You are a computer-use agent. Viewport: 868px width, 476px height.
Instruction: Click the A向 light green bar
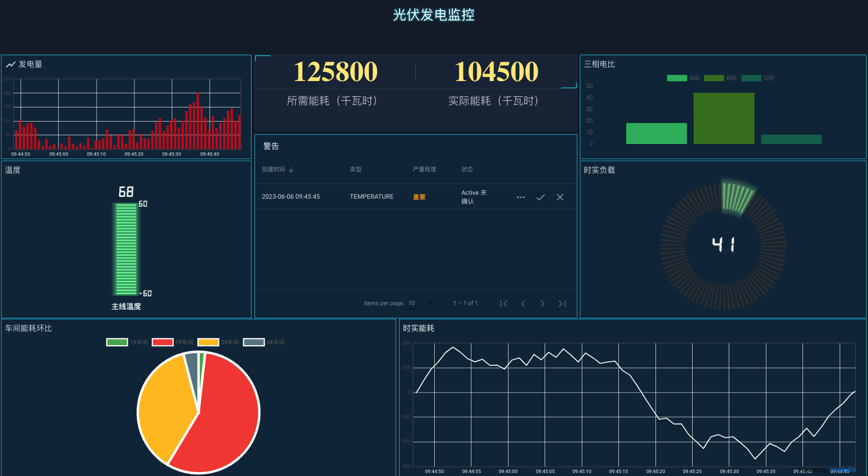point(656,133)
